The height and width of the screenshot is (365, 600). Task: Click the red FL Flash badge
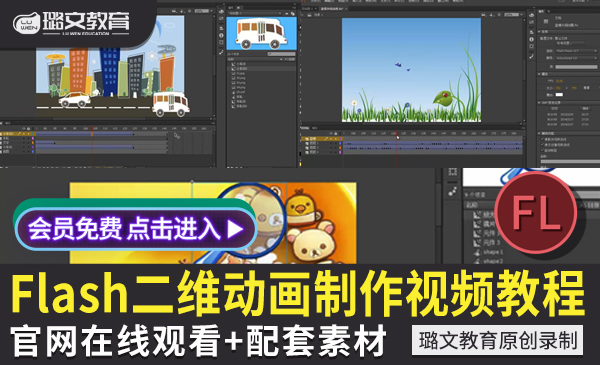coord(536,213)
